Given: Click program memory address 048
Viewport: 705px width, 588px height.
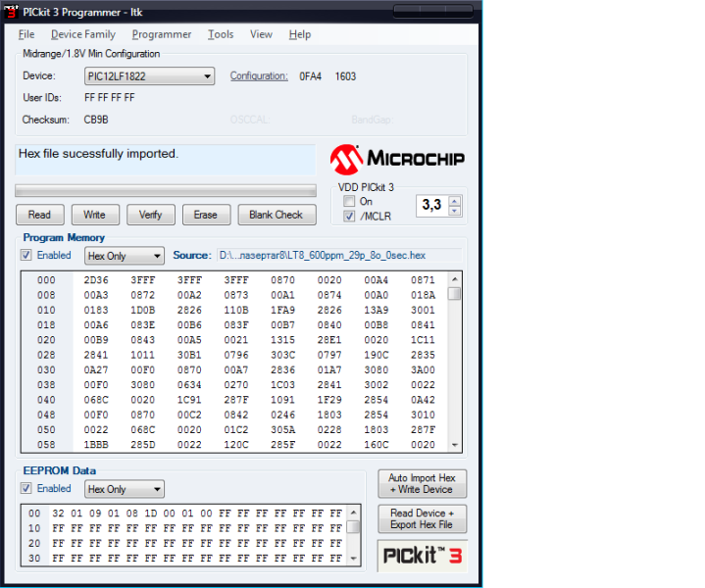Looking at the screenshot, I should (x=46, y=415).
